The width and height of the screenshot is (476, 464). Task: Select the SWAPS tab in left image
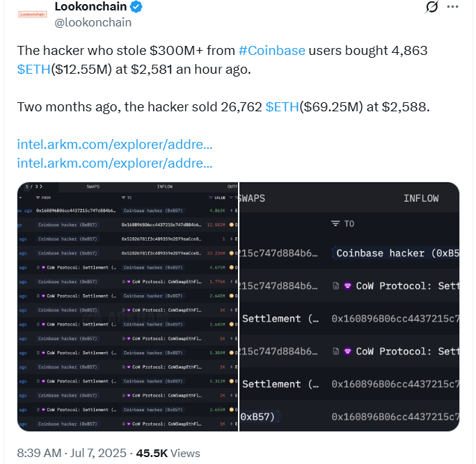(x=93, y=186)
